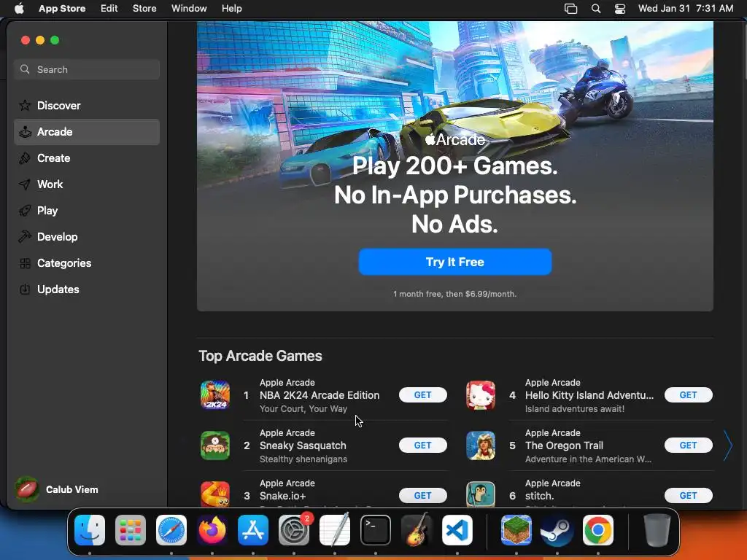Open the Work paper-plane icon
Viewport: 747px width, 560px height.
pyautogui.click(x=25, y=184)
